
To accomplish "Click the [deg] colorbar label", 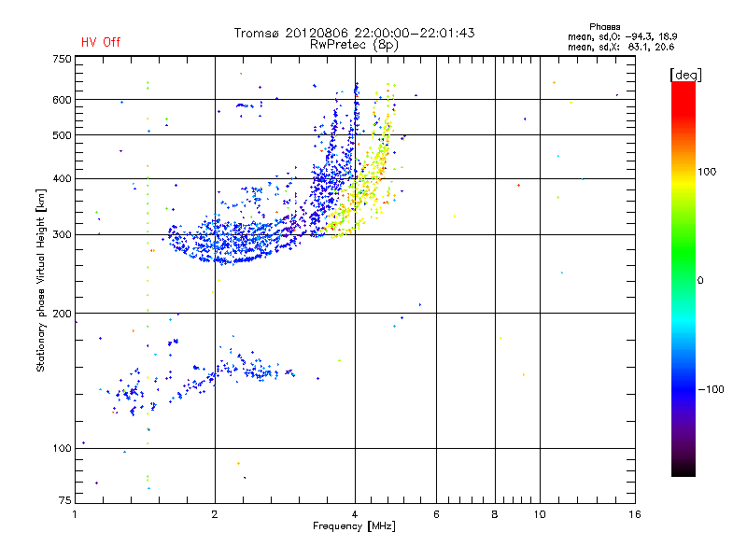I will (x=685, y=75).
